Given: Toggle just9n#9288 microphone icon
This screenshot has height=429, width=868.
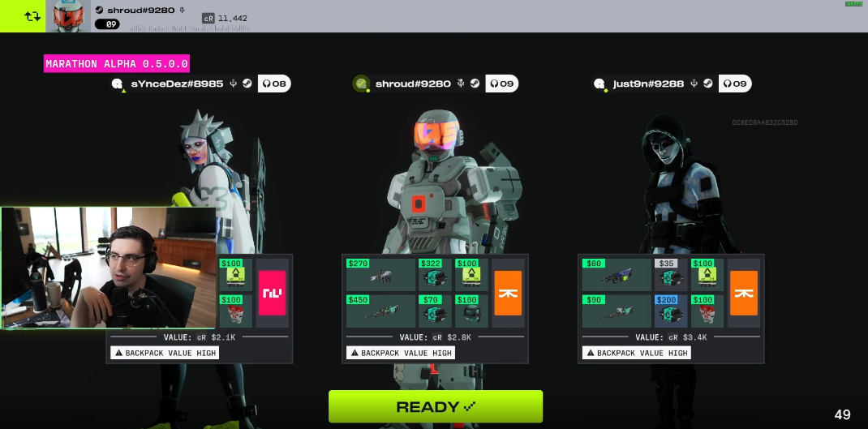Looking at the screenshot, I should click(x=694, y=84).
